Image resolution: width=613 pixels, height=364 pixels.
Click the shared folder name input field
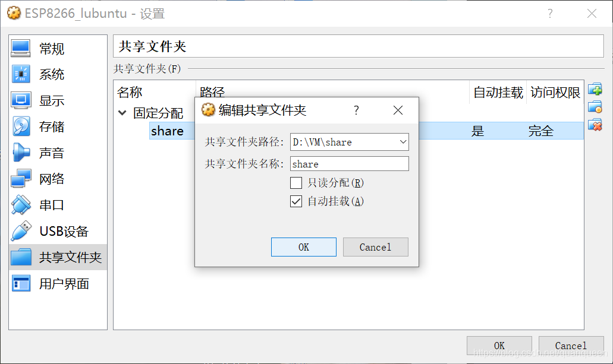(x=350, y=164)
